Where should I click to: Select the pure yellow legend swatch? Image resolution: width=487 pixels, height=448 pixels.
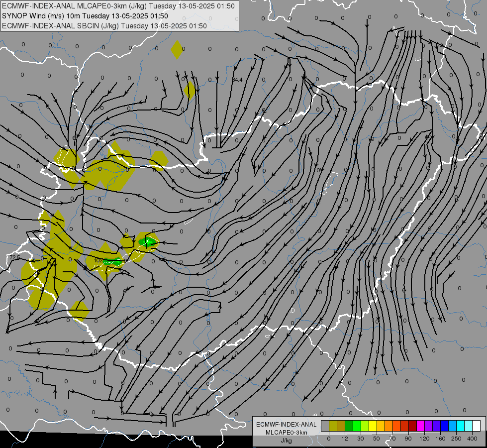click(x=373, y=426)
